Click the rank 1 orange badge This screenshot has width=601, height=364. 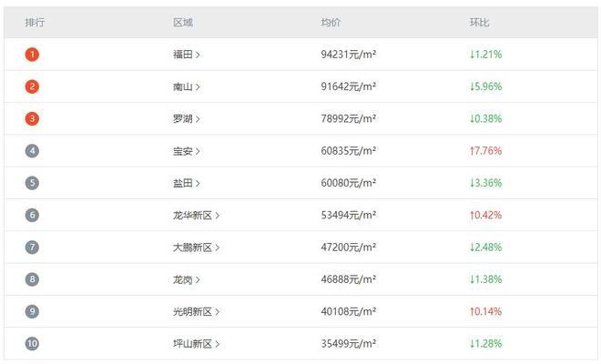[32, 55]
